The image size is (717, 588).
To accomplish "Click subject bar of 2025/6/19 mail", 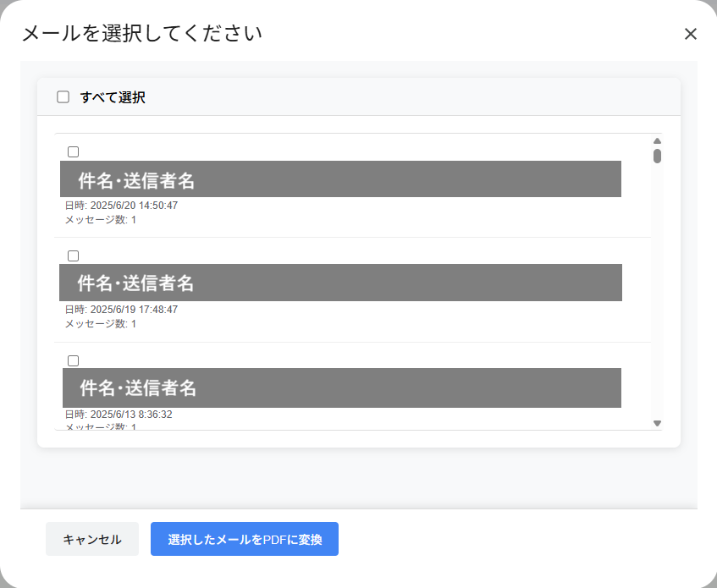I will coord(340,283).
